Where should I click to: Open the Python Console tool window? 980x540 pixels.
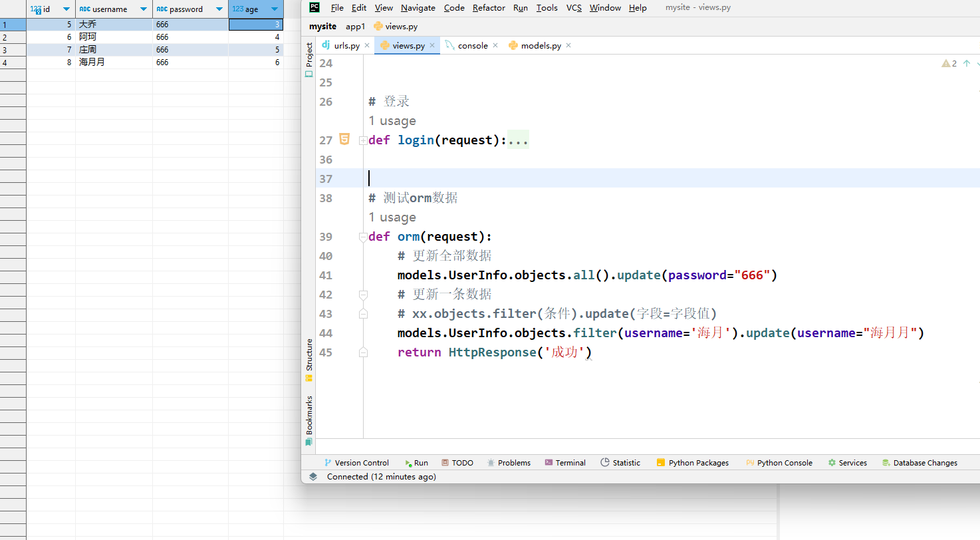(x=779, y=463)
